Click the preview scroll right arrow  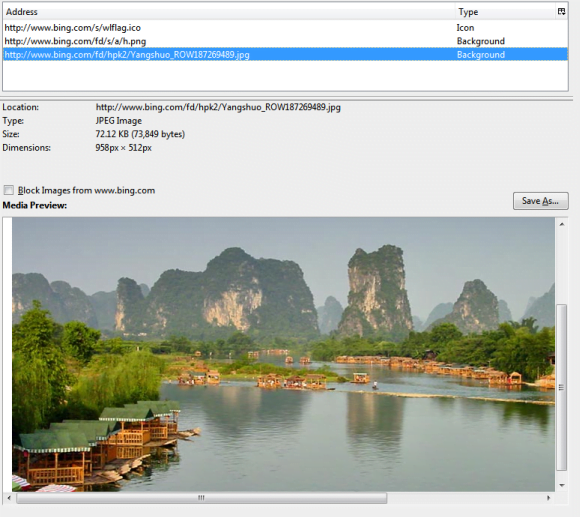click(549, 498)
